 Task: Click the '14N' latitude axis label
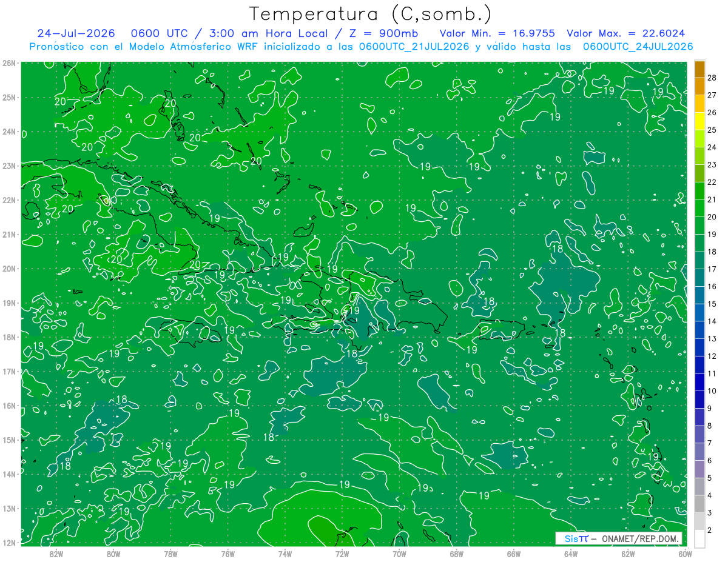coord(8,474)
